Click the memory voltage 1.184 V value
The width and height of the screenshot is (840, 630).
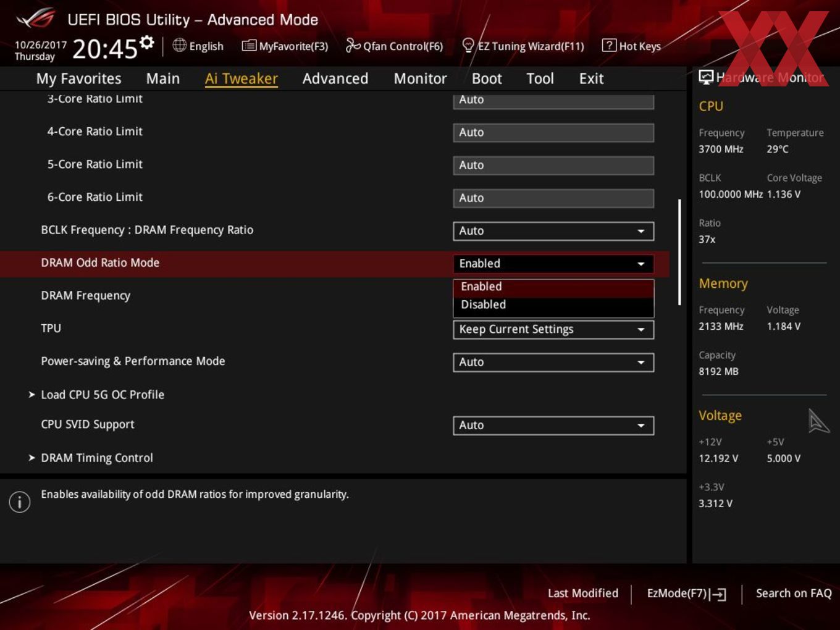click(784, 326)
